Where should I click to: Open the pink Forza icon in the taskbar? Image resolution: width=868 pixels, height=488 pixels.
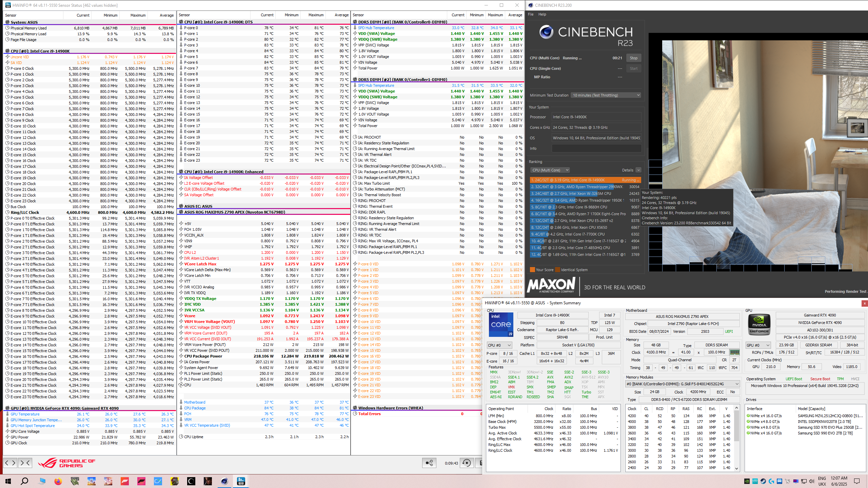tap(141, 481)
